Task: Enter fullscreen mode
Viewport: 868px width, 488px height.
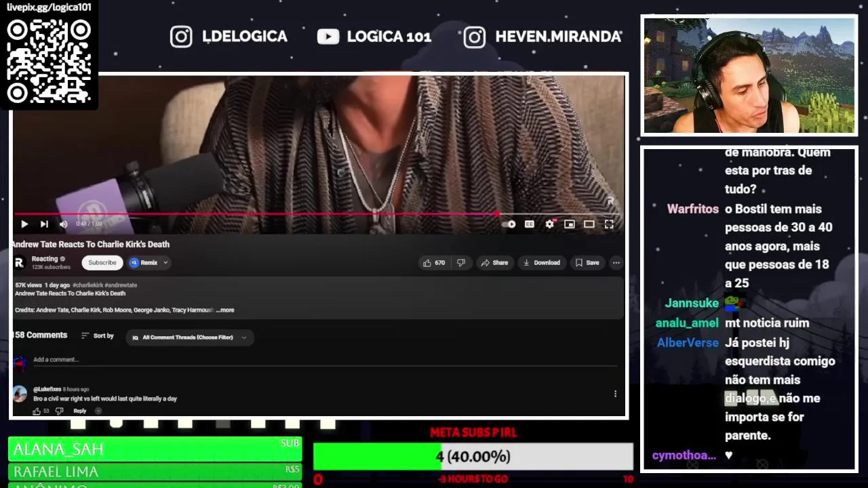Action: (x=609, y=224)
